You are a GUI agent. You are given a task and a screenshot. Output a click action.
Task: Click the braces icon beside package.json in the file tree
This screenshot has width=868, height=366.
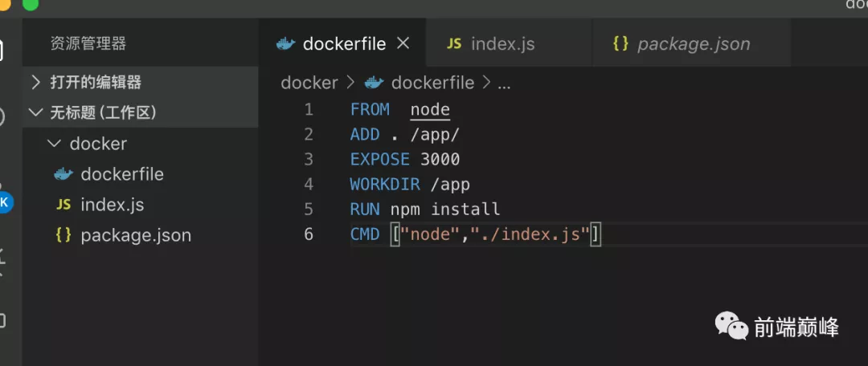[x=63, y=235]
